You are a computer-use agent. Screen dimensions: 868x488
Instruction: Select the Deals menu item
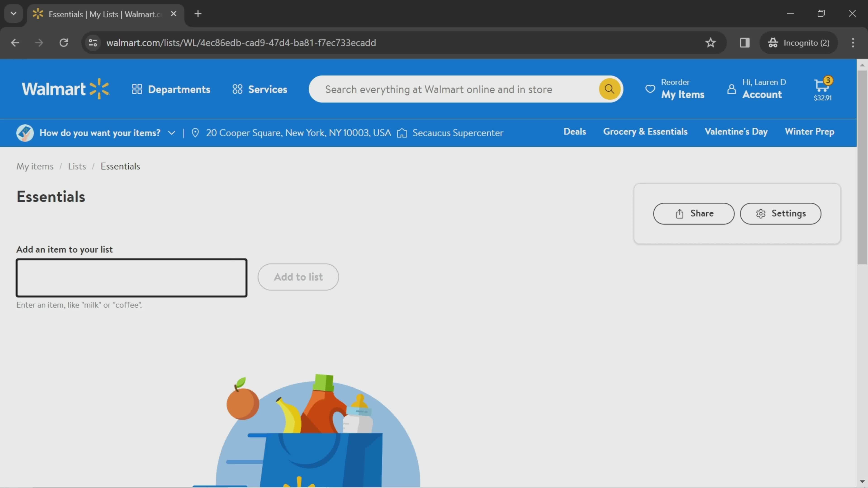(x=574, y=131)
